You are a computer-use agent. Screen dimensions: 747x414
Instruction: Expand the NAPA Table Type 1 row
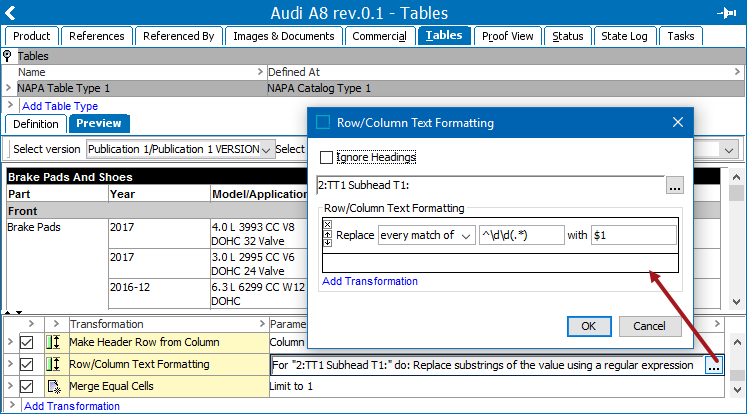tap(10, 88)
